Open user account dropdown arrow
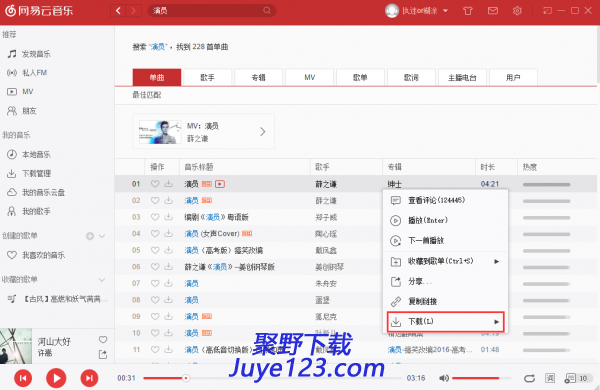This screenshot has width=600, height=390. pos(445,11)
